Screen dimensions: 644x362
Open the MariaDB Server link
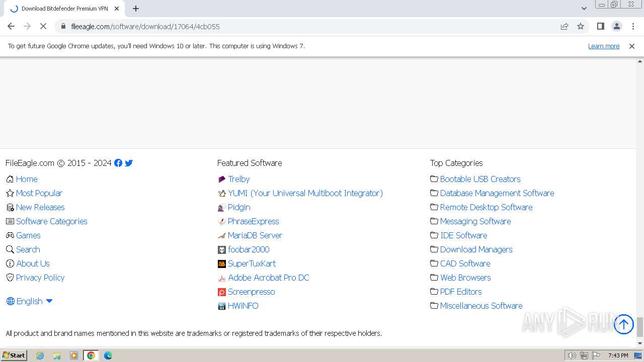255,235
